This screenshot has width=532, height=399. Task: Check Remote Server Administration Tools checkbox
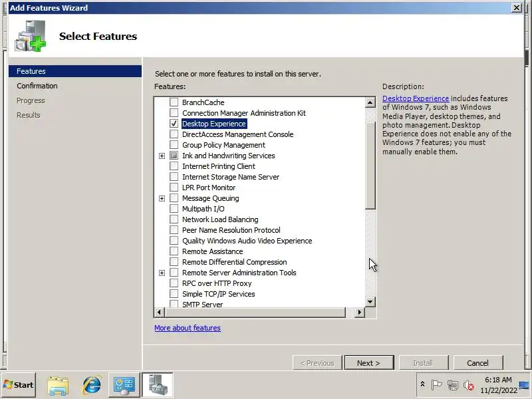click(x=174, y=273)
